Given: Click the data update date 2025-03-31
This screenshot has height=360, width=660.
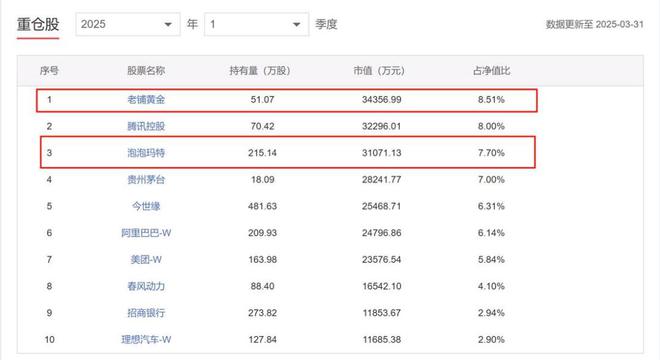Looking at the screenshot, I should click(620, 24).
